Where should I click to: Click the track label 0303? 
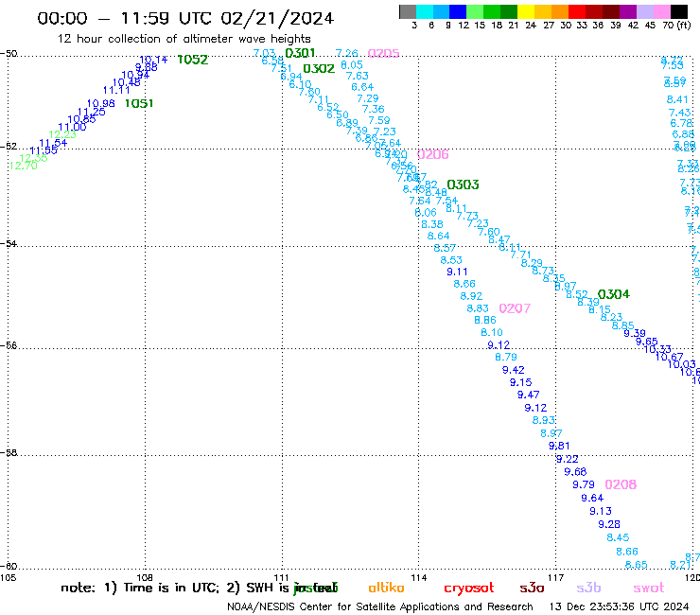coord(463,184)
